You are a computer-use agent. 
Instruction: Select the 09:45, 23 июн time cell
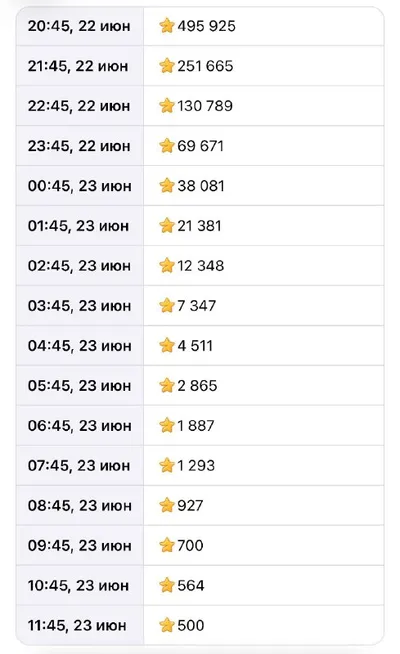[80, 546]
